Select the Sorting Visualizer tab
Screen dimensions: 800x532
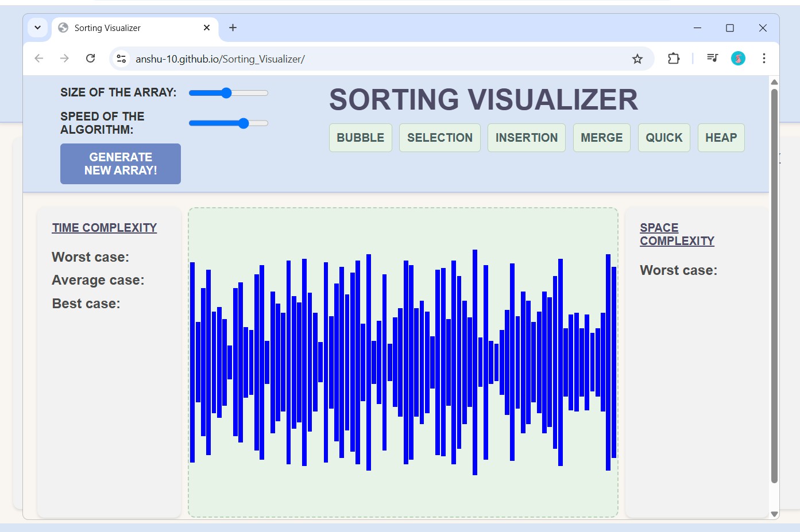tap(136, 28)
